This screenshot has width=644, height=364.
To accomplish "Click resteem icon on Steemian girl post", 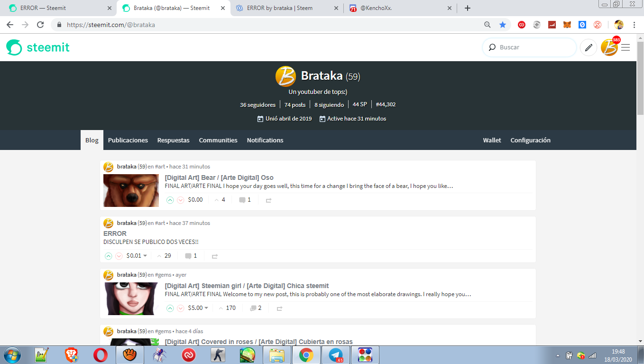I will tap(279, 308).
